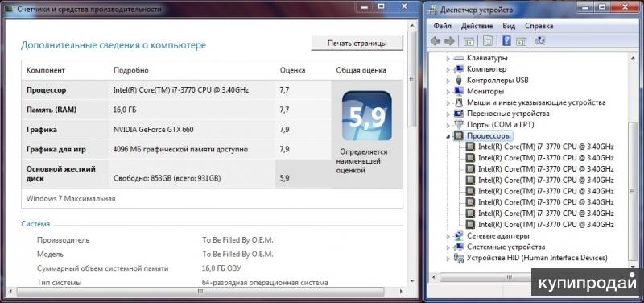Expand the Мониторы node

click(x=448, y=92)
